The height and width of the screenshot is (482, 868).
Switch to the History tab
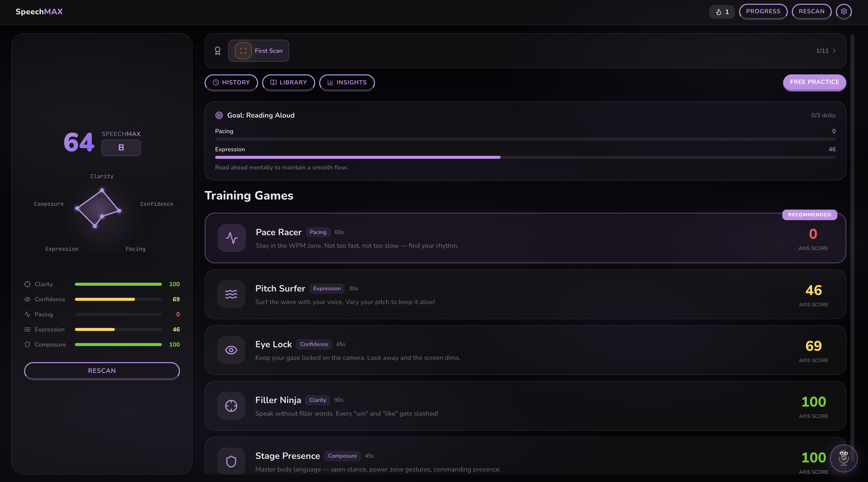pos(231,82)
